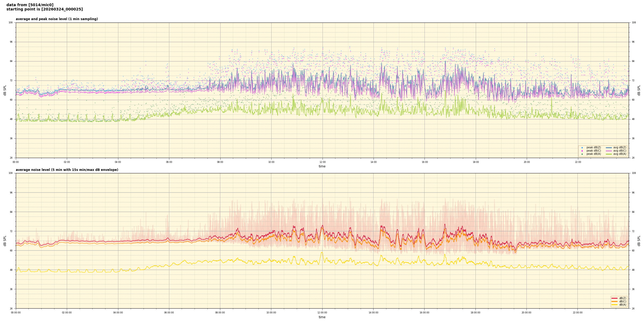Click the orange dB(C) legend entry in bottom chart

click(x=614, y=301)
